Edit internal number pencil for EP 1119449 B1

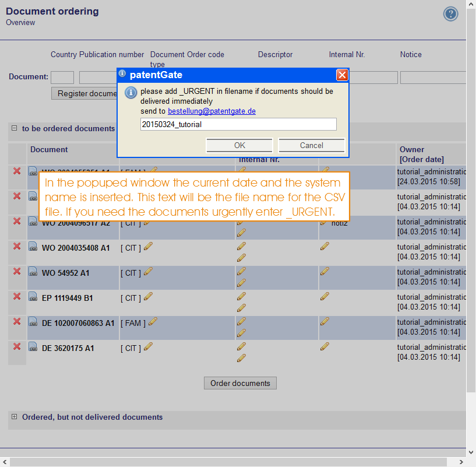241,308
